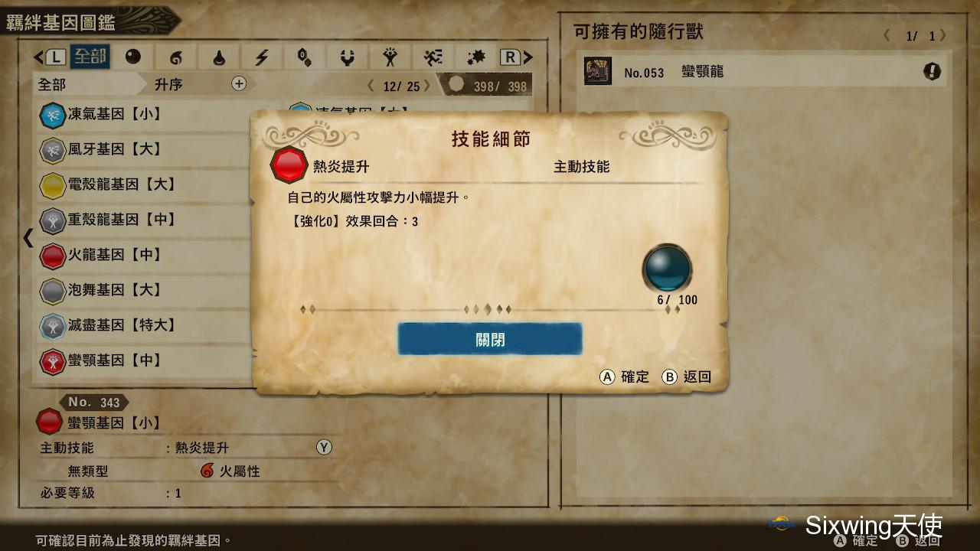Select the speed-type running figure filter

pos(433,57)
